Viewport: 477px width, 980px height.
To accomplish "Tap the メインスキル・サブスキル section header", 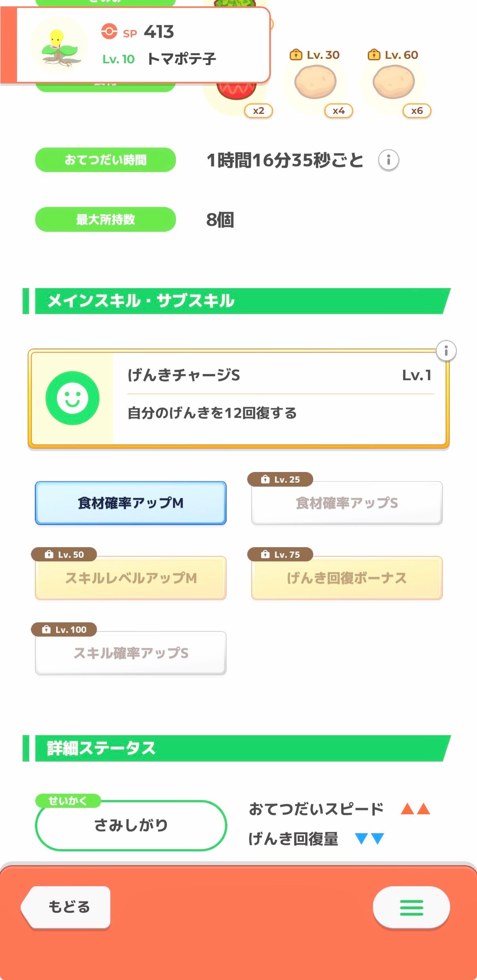I will 237,301.
